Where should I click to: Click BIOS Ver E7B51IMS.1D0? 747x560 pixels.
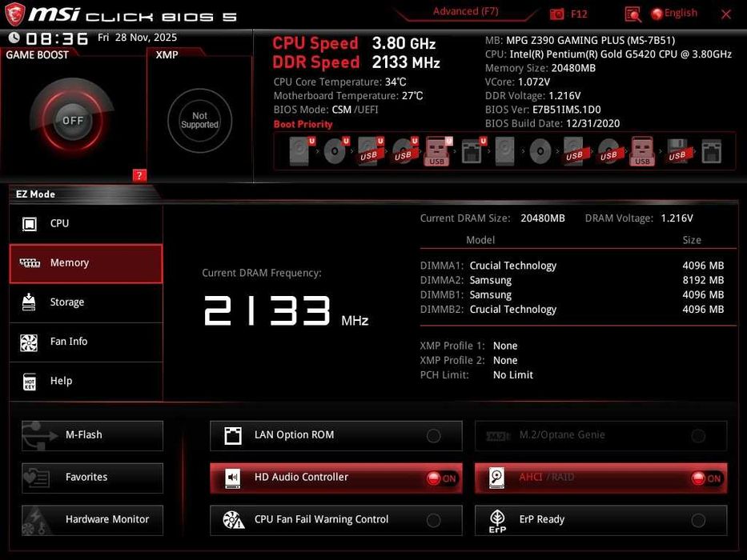[543, 110]
